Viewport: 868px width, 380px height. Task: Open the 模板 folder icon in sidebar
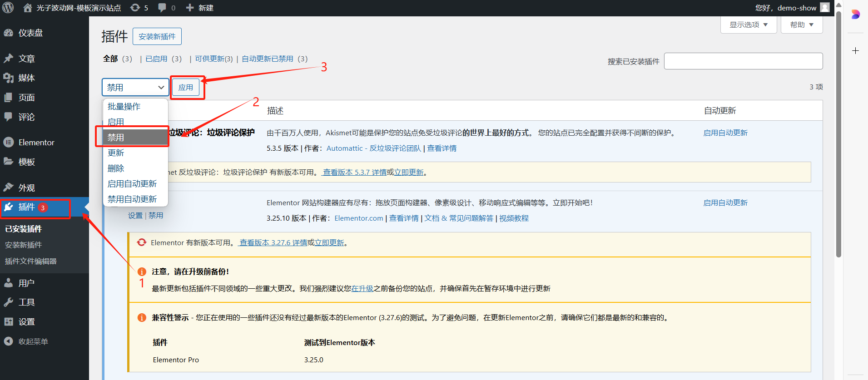tap(9, 162)
